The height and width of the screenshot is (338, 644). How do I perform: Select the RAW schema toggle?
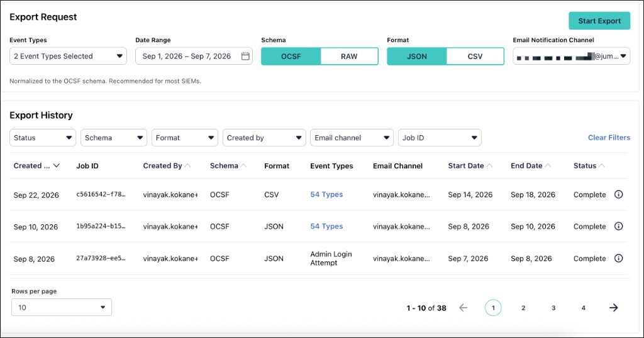click(x=349, y=56)
